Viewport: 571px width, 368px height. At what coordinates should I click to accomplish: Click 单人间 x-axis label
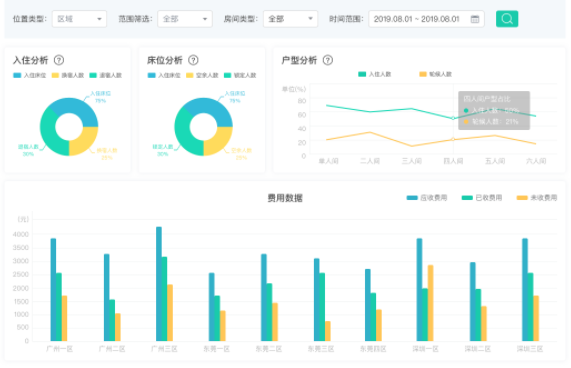pos(328,161)
